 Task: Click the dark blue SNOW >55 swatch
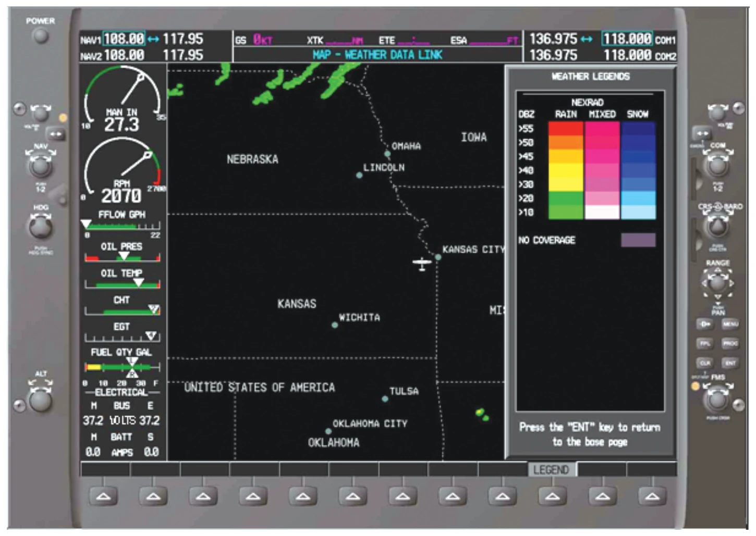[638, 129]
